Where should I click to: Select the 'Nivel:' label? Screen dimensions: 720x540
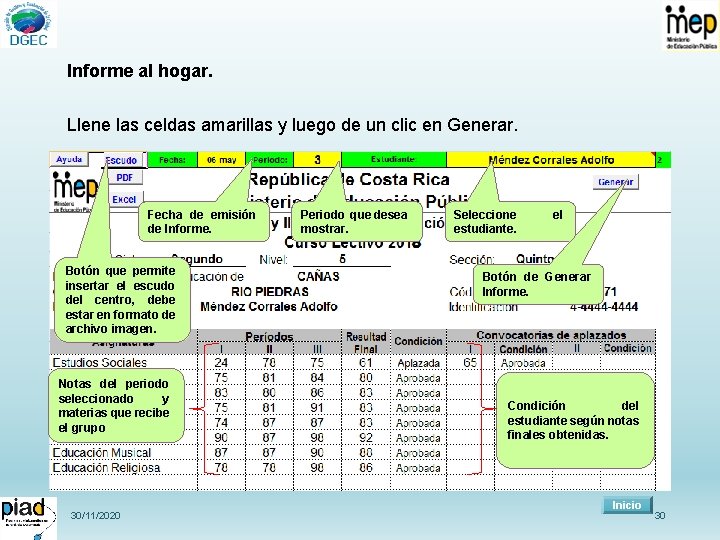273,260
